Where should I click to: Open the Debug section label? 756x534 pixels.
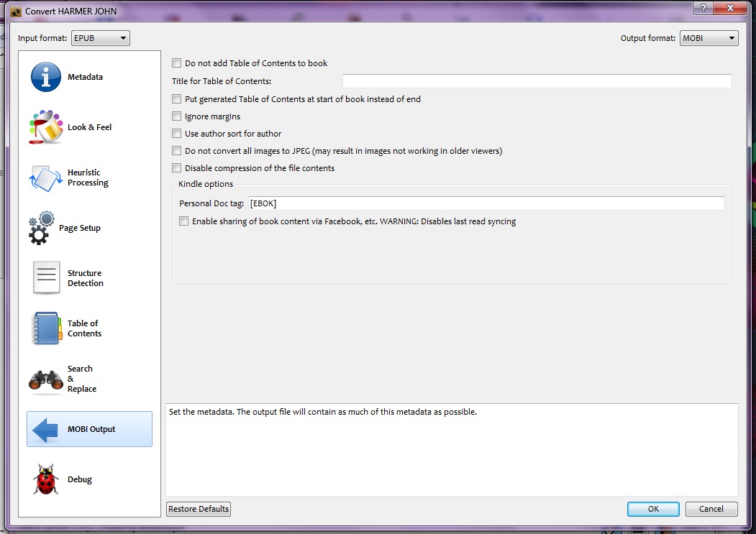tap(80, 479)
